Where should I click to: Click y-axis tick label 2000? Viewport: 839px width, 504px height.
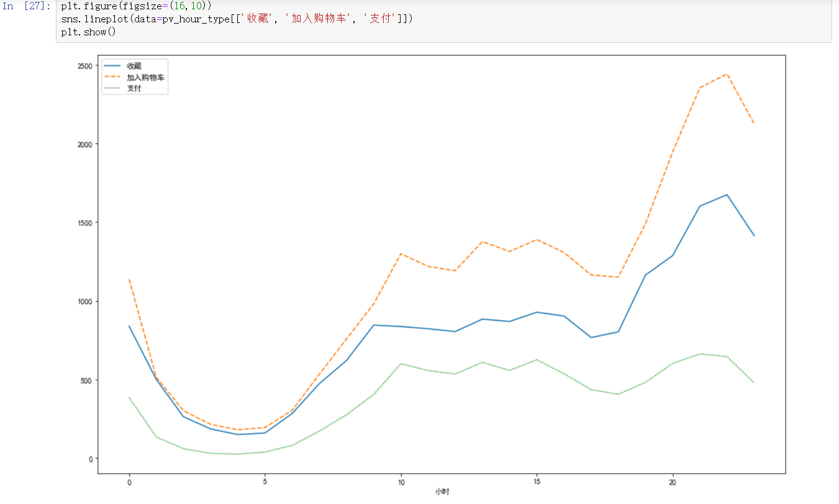coord(84,144)
